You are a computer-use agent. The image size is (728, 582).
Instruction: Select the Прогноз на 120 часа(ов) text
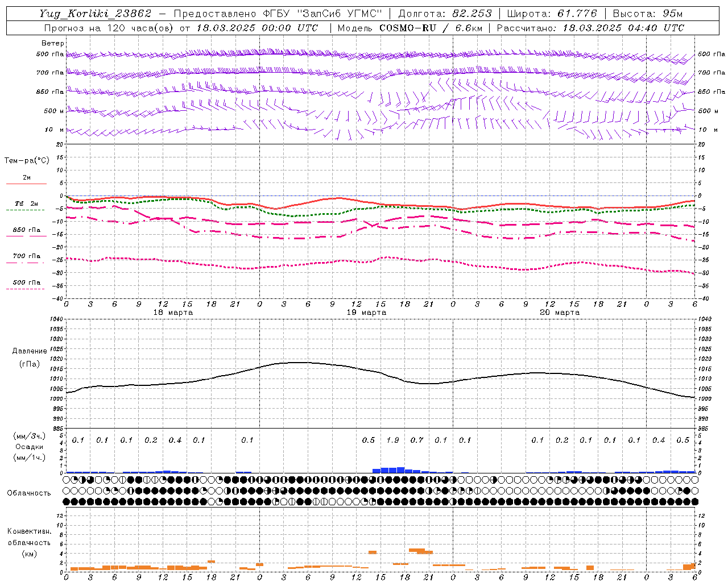pyautogui.click(x=109, y=28)
